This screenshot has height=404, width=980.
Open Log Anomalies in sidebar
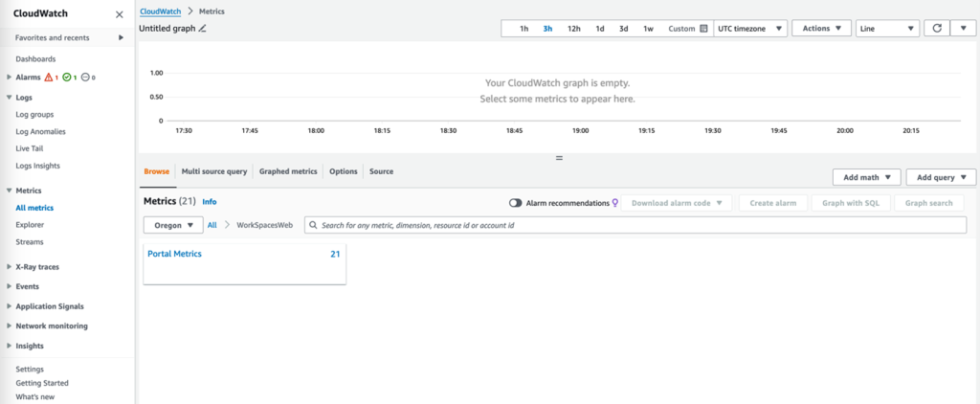[40, 132]
